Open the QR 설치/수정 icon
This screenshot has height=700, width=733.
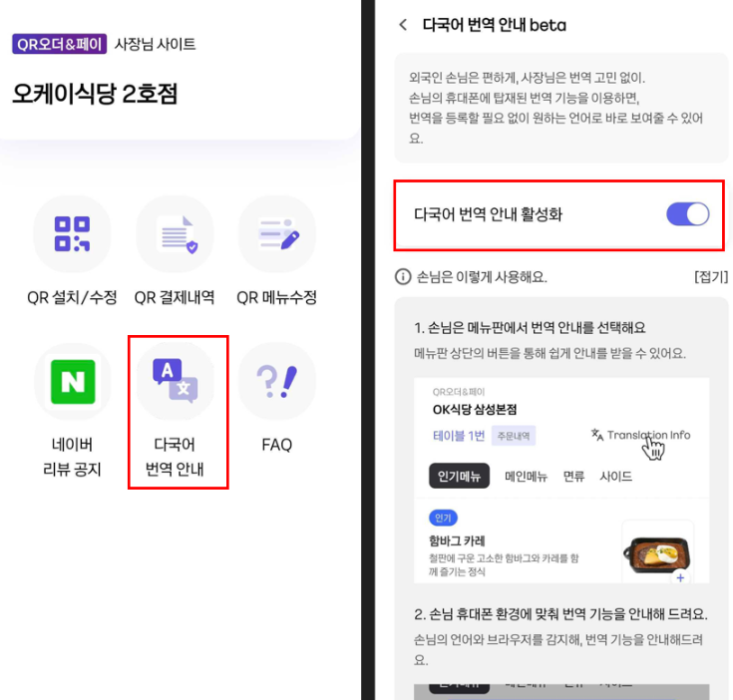[72, 234]
